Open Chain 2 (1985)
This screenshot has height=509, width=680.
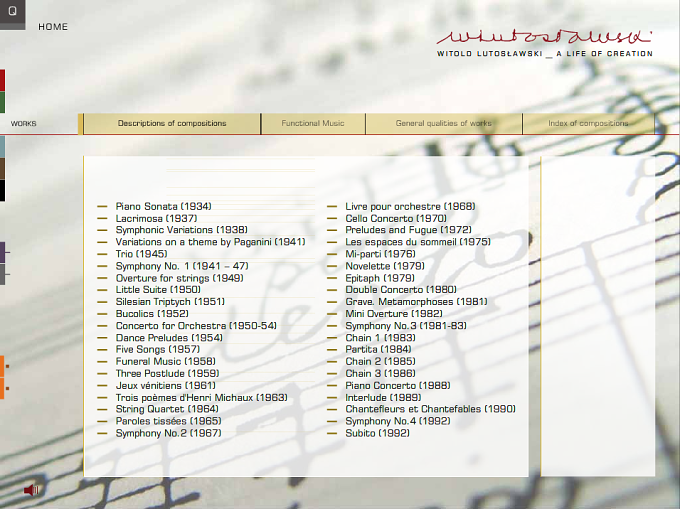[x=380, y=362]
